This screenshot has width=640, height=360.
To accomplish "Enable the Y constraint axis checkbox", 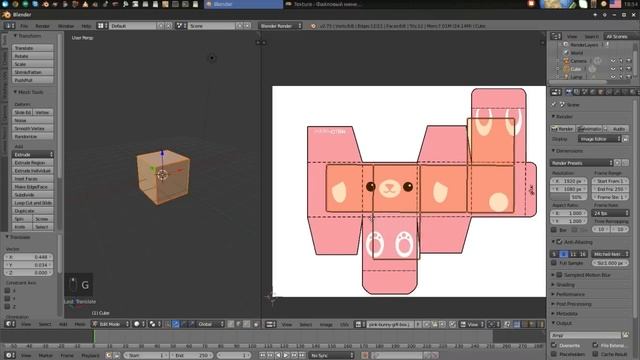I will (7, 298).
